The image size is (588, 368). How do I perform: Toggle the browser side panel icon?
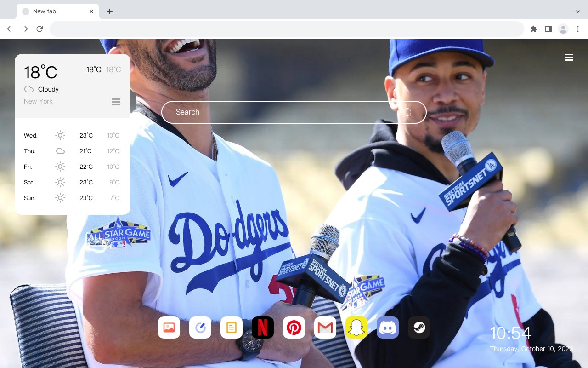(548, 29)
